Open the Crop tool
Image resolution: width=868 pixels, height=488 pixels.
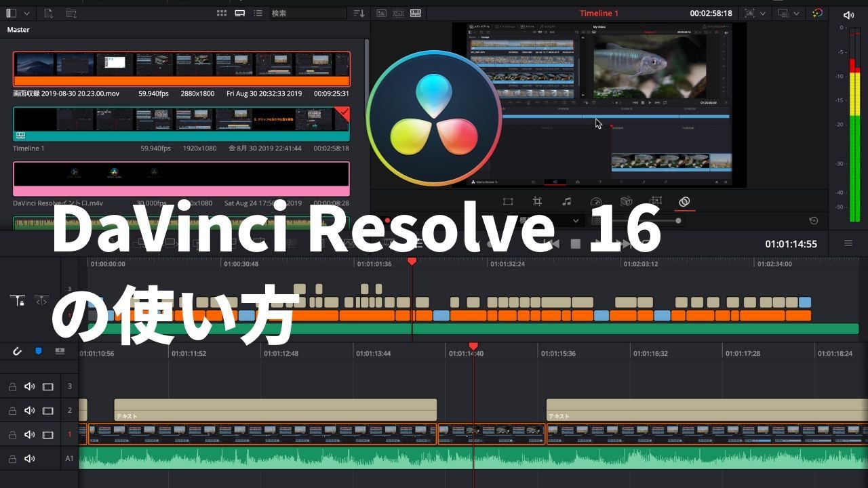pos(537,201)
